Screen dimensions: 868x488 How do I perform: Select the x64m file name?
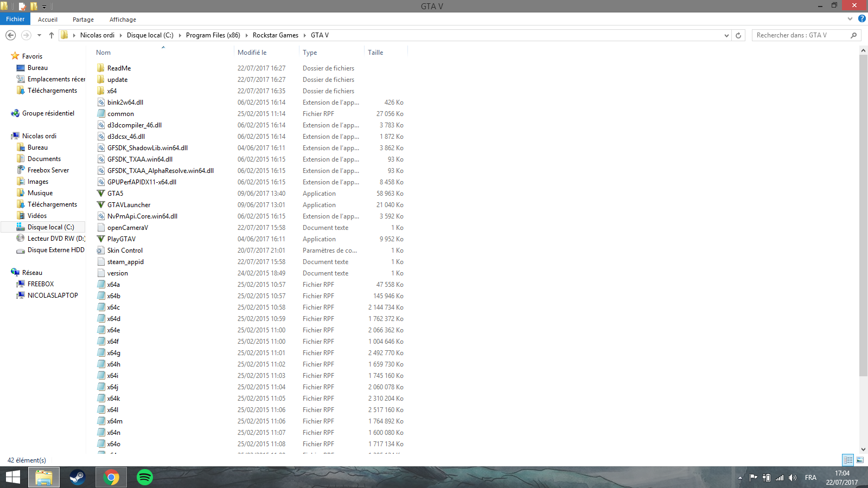coord(114,421)
